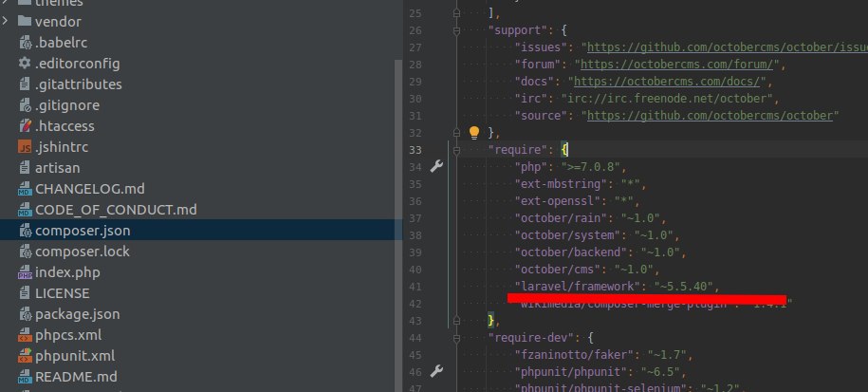The image size is (868, 392).
Task: Expand the vendor folder chevron
Action: pos(5,22)
